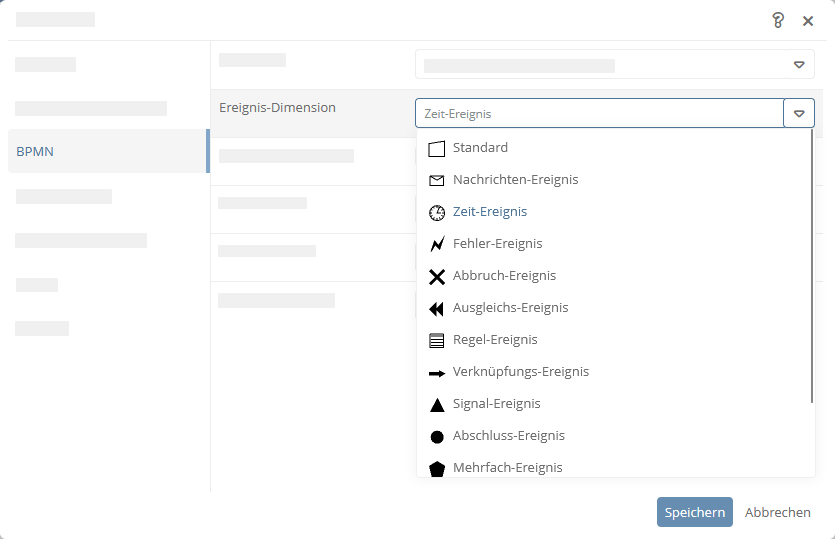Cancel the dialog with Abbrechen
The height and width of the screenshot is (539, 835).
tap(777, 512)
